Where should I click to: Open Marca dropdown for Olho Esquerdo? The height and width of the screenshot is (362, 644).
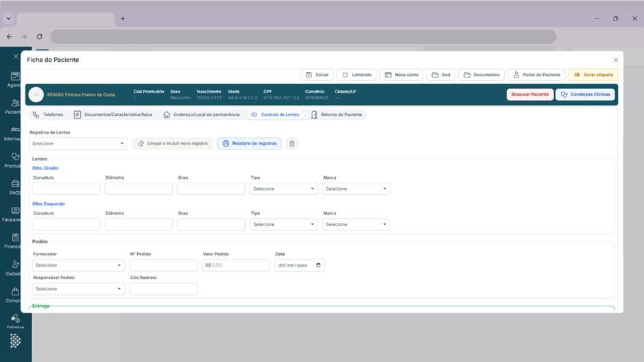click(x=356, y=224)
